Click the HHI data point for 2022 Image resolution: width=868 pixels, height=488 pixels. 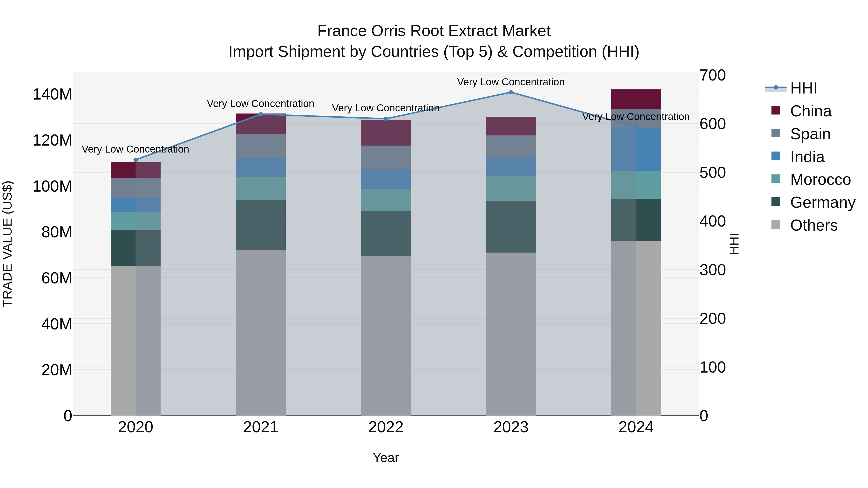386,119
